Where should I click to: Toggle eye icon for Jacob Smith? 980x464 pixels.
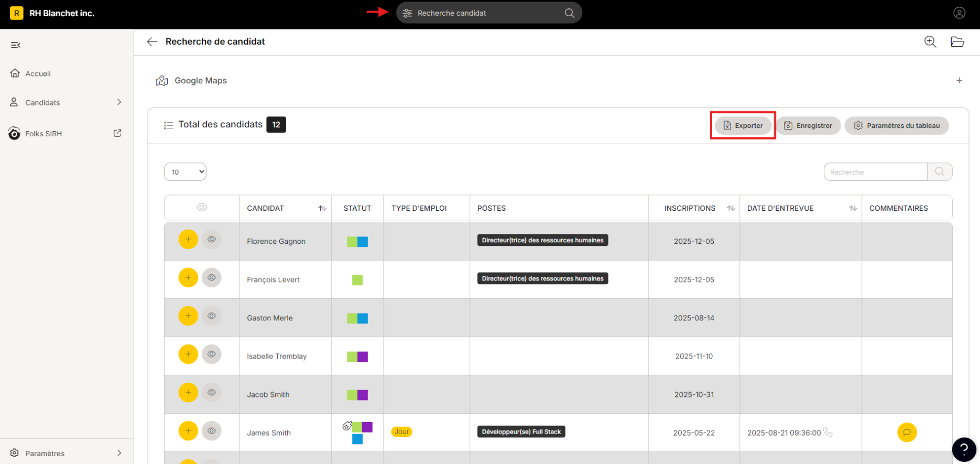(x=212, y=393)
